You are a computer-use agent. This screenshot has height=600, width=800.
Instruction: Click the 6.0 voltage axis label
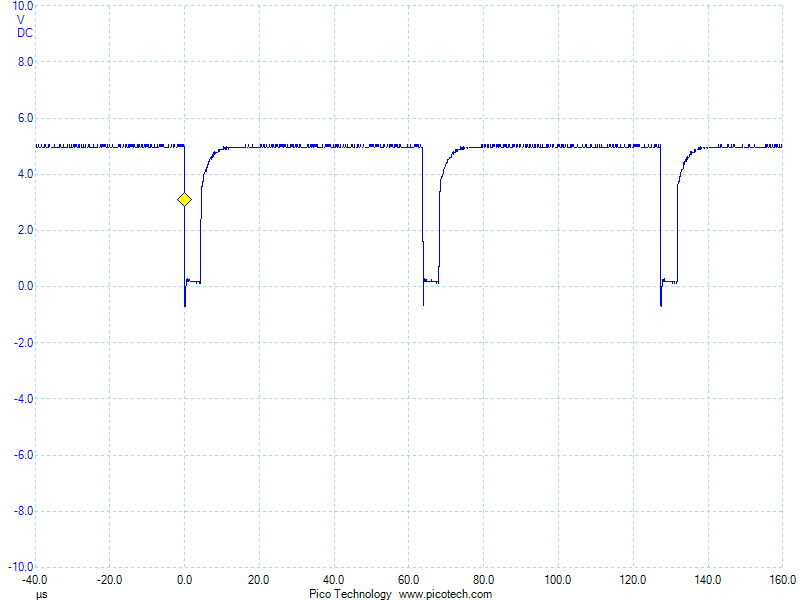coord(26,118)
